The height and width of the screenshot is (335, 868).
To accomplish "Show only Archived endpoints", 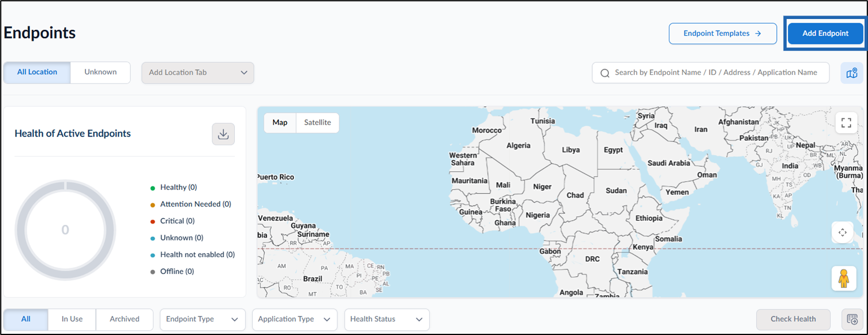I will coord(125,319).
